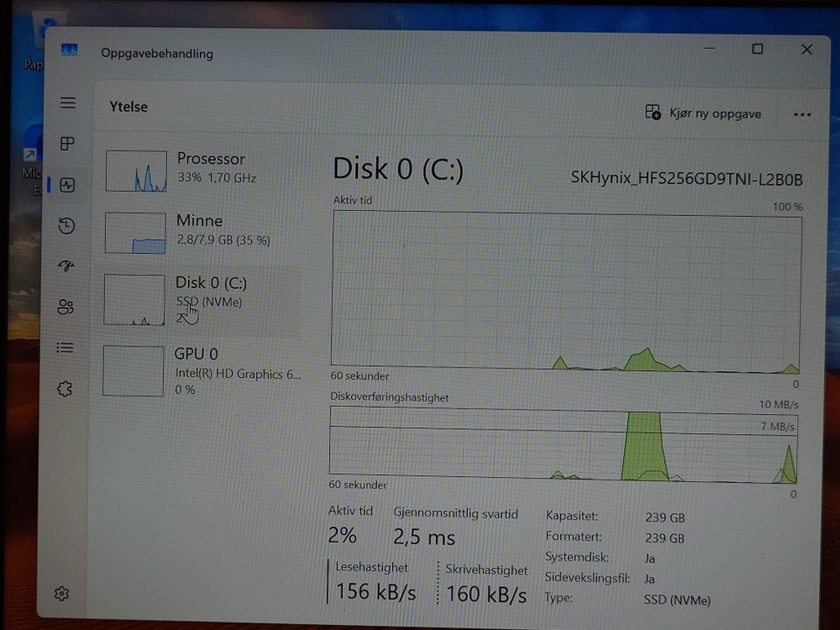Click the Prosessor mini graph thumbnail
The width and height of the screenshot is (840, 630).
136,171
